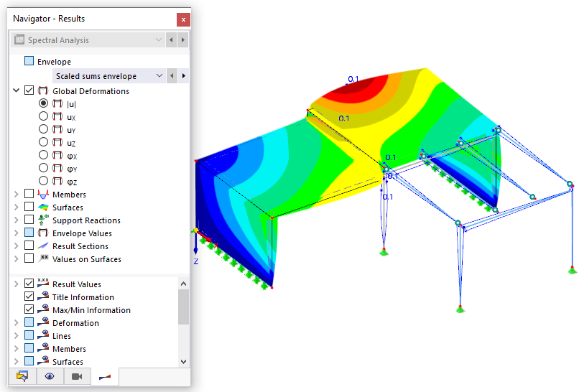Click the Values on Surfaces xx icon
Screen dimensions: 579x392
(43, 258)
